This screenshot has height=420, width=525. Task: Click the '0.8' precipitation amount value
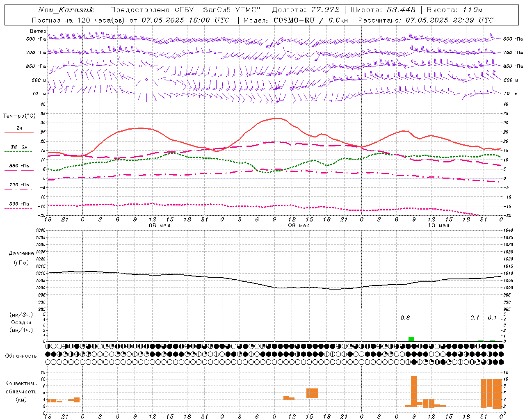click(x=405, y=318)
